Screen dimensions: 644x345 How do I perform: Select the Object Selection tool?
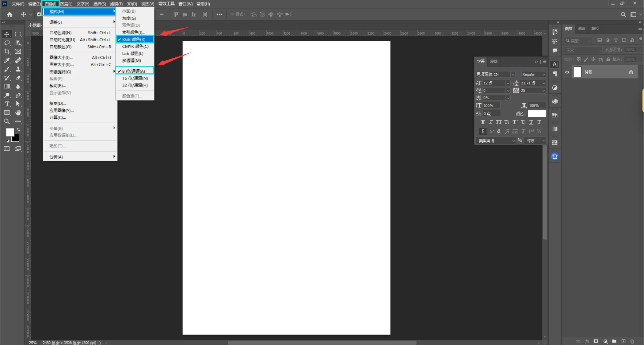tap(18, 43)
